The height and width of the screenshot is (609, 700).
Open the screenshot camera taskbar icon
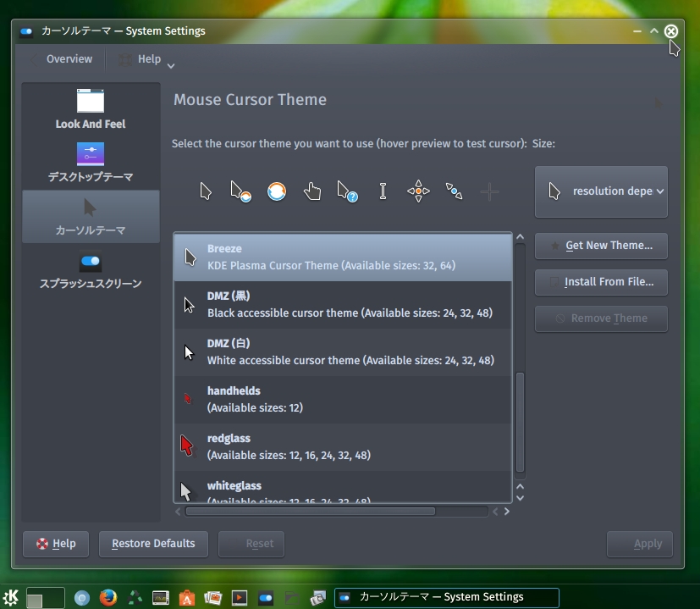click(318, 598)
